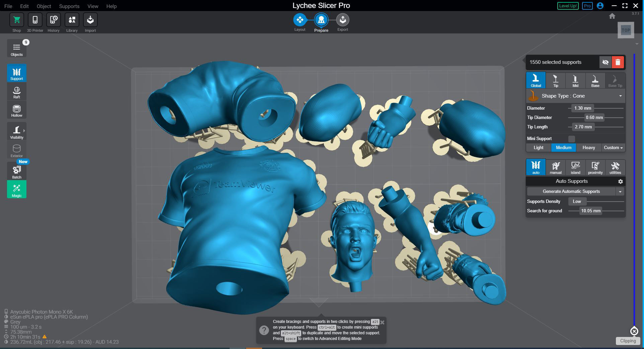Click Generate Automatic Supports button

pyautogui.click(x=571, y=192)
